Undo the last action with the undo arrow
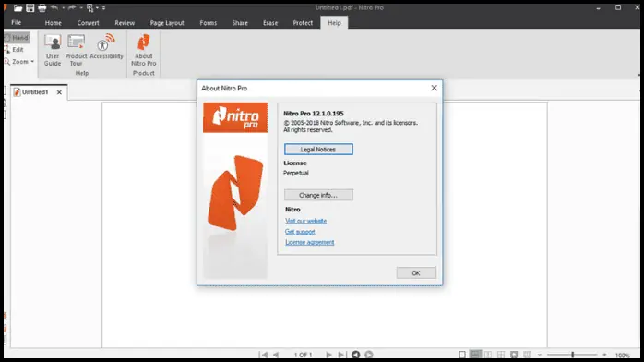The image size is (644, 362). click(x=54, y=7)
